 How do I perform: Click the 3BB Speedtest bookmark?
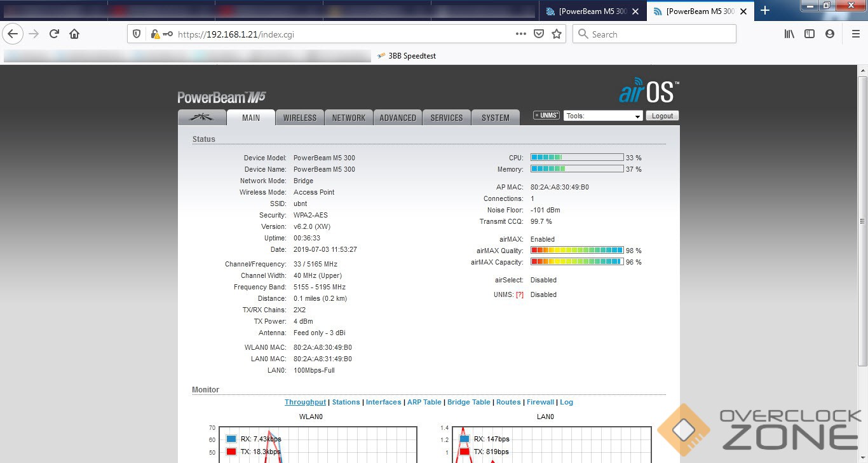coord(407,56)
